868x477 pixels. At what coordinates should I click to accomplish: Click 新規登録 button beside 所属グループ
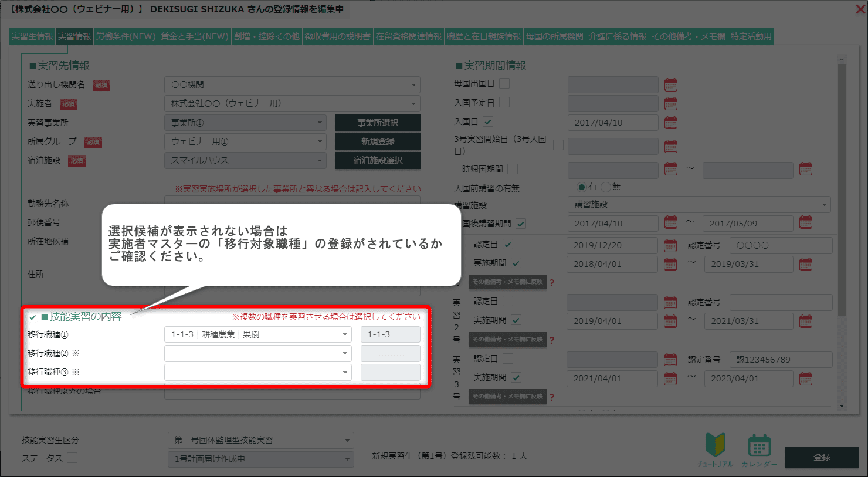pyautogui.click(x=378, y=141)
